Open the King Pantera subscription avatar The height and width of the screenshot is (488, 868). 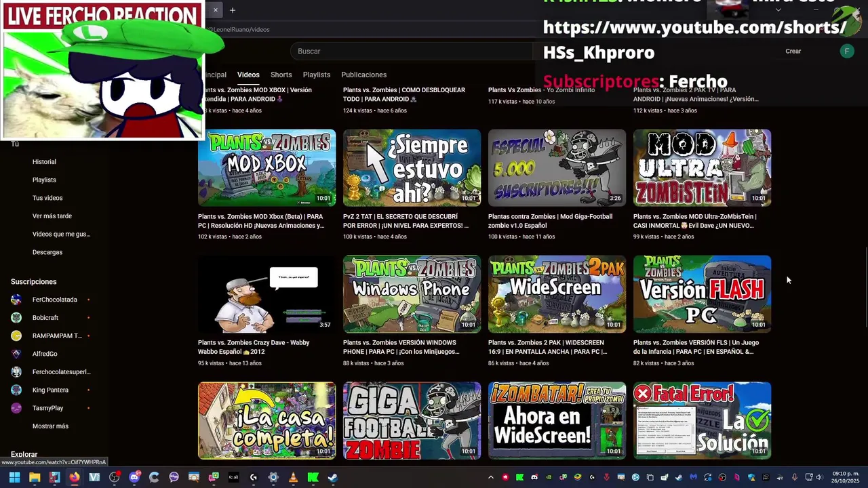point(16,390)
